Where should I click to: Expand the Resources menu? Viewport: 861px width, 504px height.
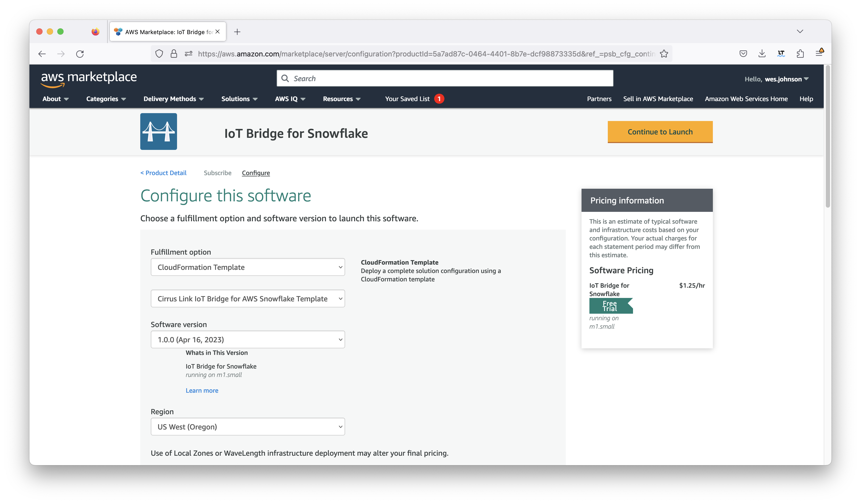coord(342,99)
